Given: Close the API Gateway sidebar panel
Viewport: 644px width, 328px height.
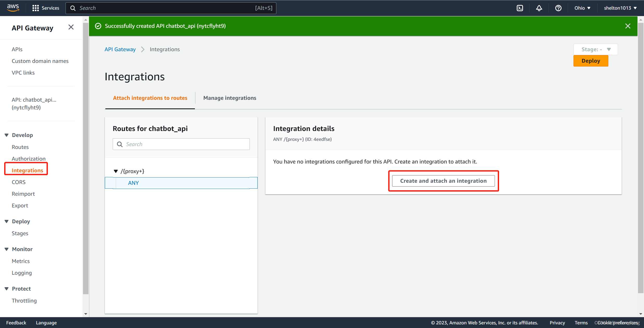Looking at the screenshot, I should (x=71, y=27).
